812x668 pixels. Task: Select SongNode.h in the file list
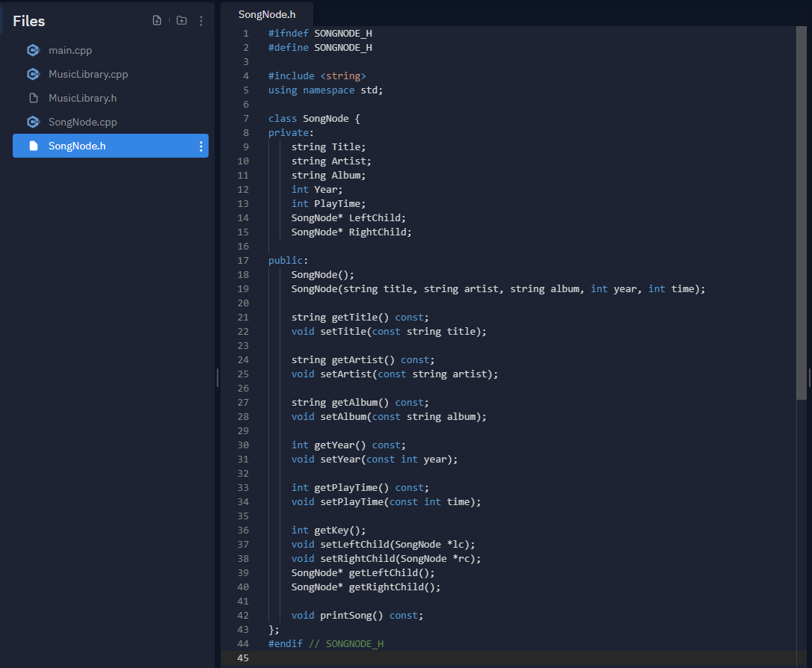pyautogui.click(x=111, y=146)
